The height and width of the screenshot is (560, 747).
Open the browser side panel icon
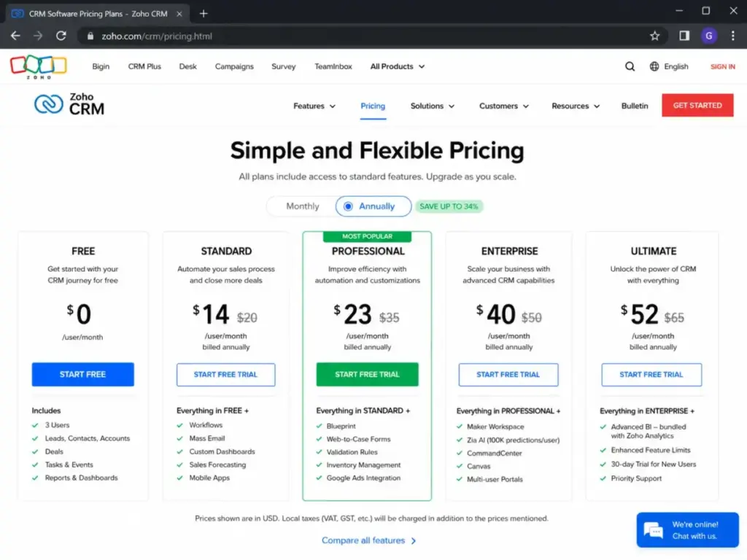pos(684,36)
